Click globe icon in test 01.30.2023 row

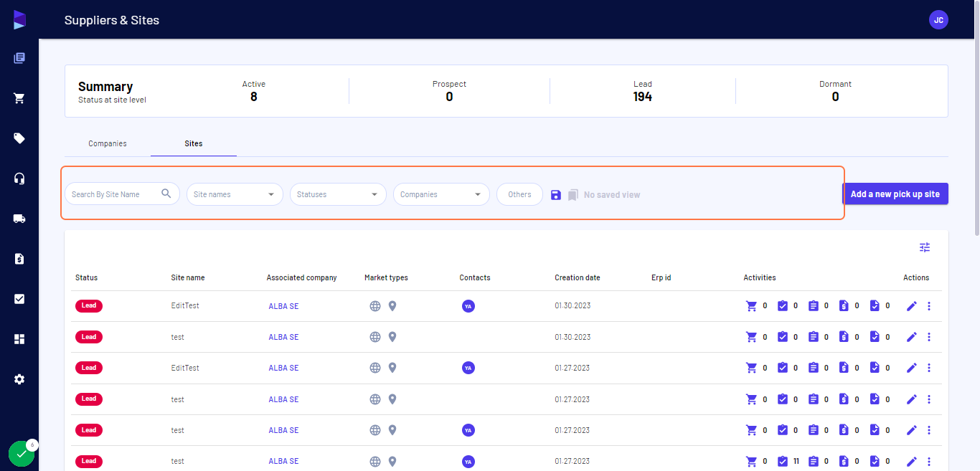point(375,337)
